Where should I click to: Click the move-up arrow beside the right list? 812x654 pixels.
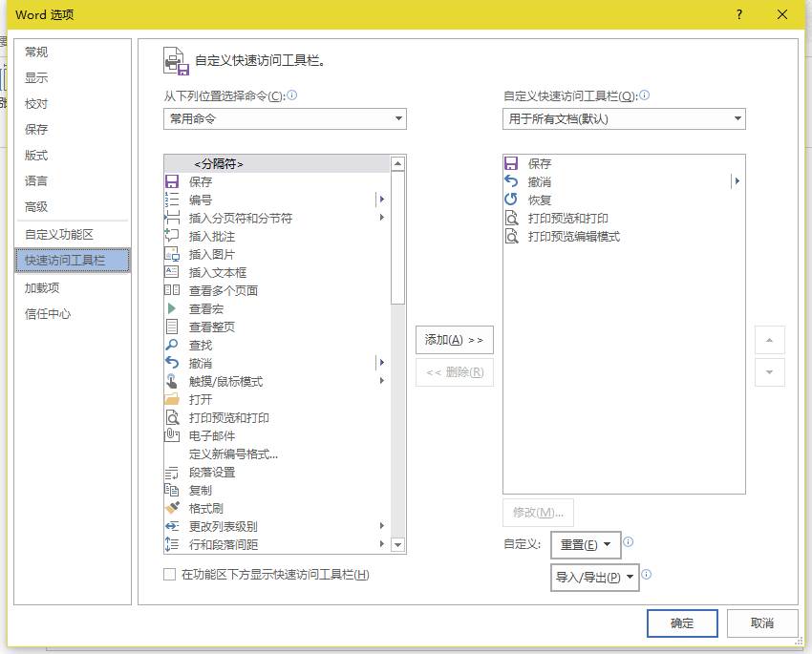point(769,340)
